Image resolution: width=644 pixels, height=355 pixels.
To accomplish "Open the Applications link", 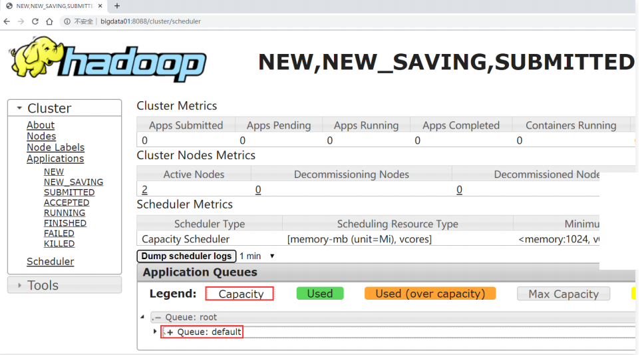I will 55,159.
